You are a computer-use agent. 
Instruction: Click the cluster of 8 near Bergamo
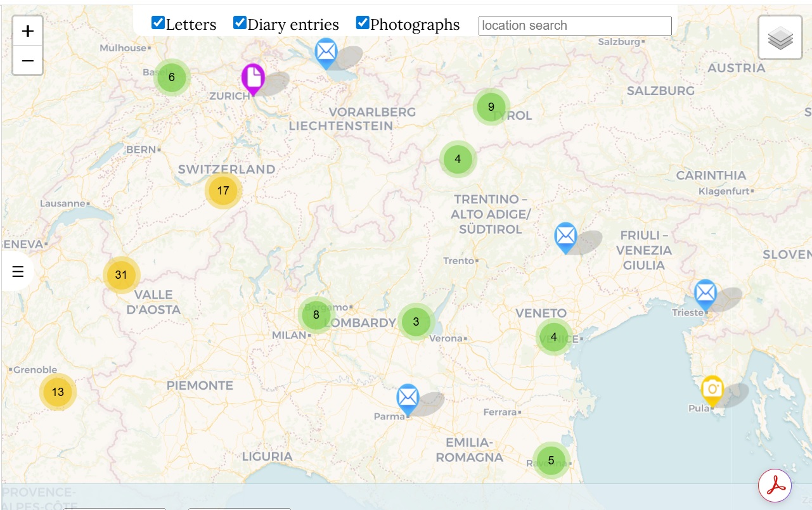(316, 315)
